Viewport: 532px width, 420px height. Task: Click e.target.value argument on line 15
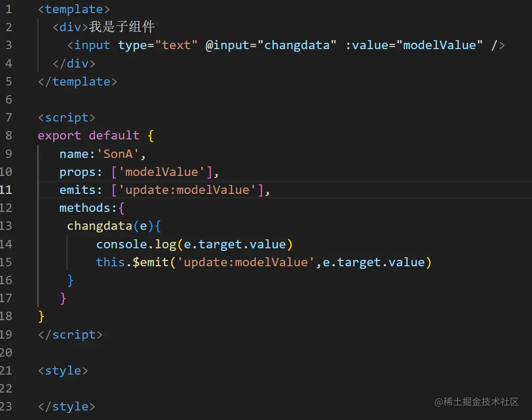pyautogui.click(x=374, y=262)
